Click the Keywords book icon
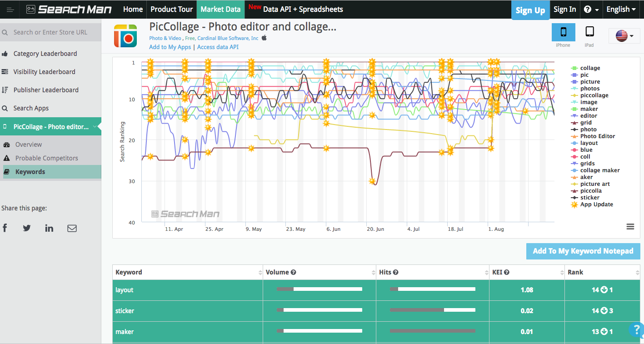Image resolution: width=644 pixels, height=344 pixels. pyautogui.click(x=7, y=172)
